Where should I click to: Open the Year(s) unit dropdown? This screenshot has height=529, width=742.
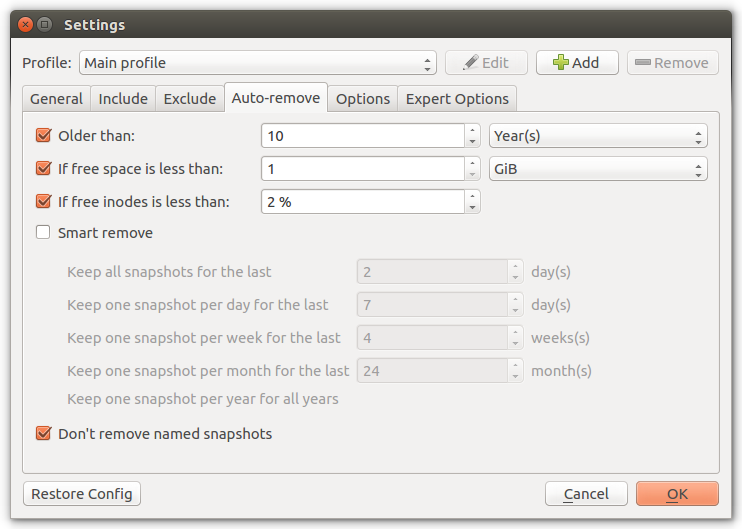(x=598, y=136)
